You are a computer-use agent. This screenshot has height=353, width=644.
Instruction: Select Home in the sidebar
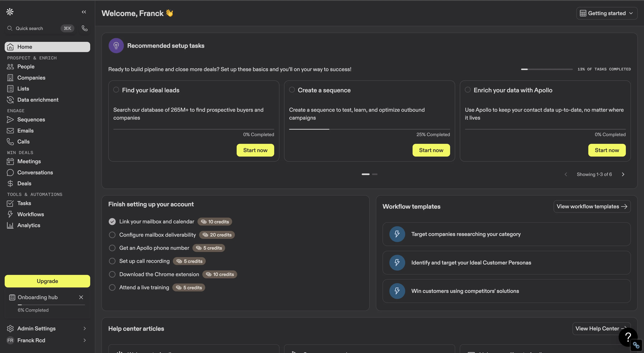click(47, 47)
